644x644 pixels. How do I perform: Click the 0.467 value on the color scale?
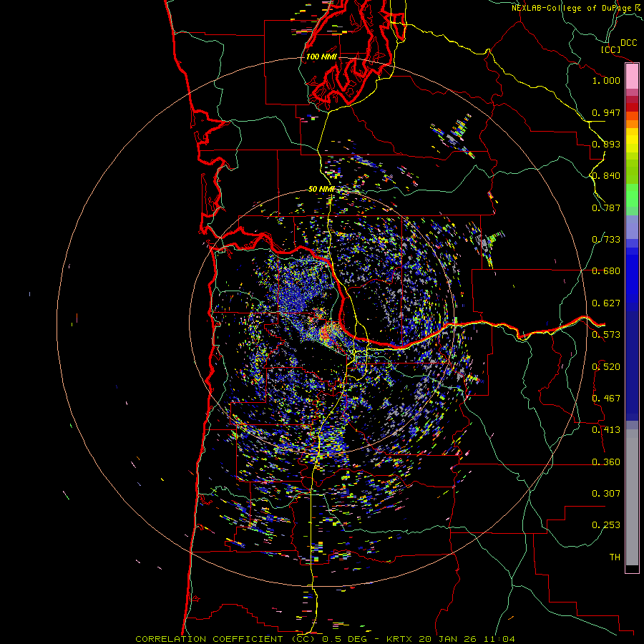(606, 399)
